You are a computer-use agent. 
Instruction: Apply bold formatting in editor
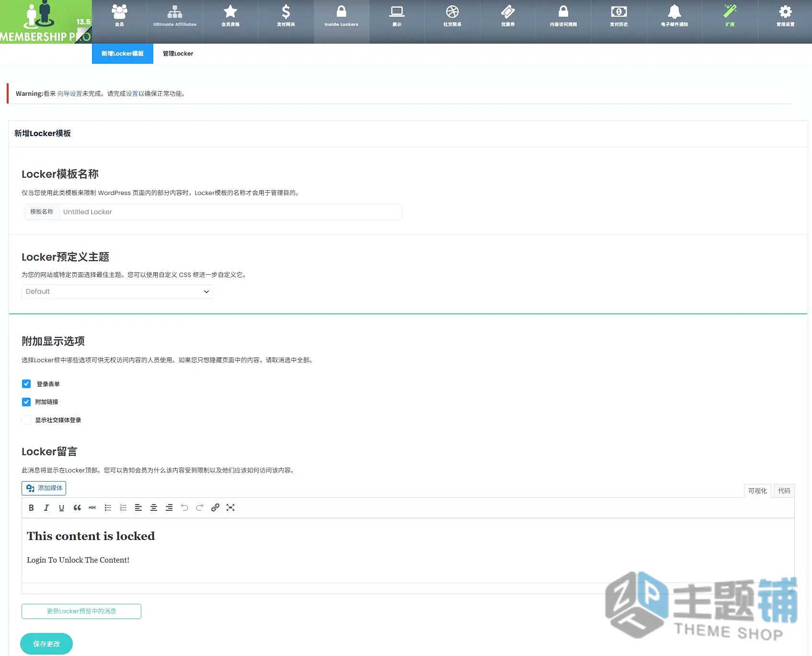coord(31,508)
